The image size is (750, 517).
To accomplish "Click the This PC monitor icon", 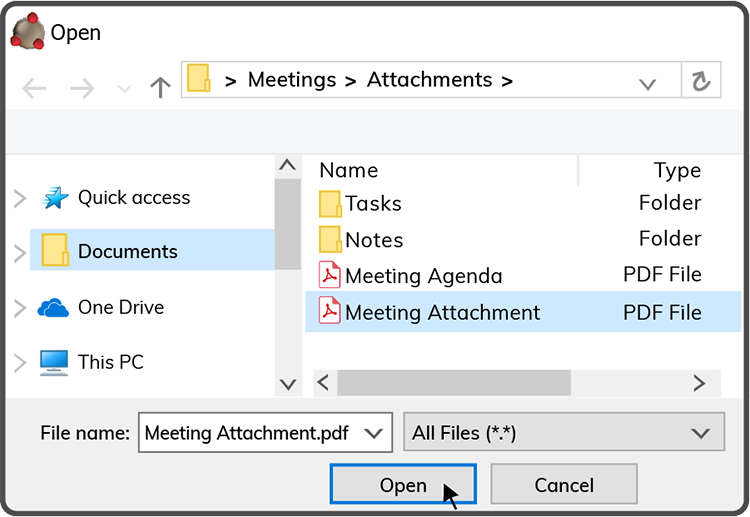I will [x=54, y=362].
